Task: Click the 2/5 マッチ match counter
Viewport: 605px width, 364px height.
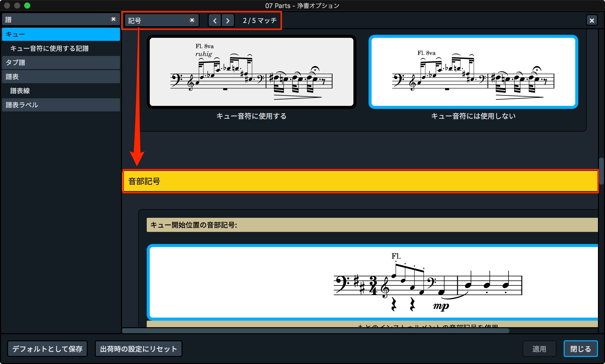Action: coord(260,20)
